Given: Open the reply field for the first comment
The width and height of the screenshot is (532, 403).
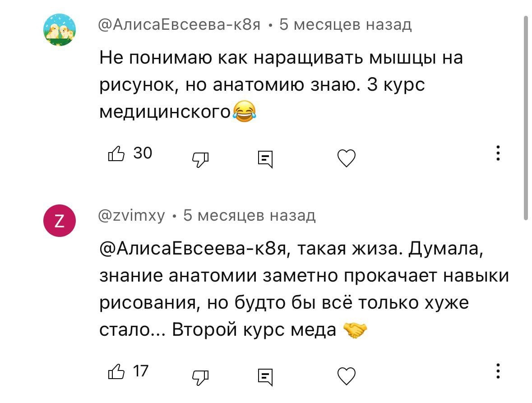Looking at the screenshot, I should [266, 158].
